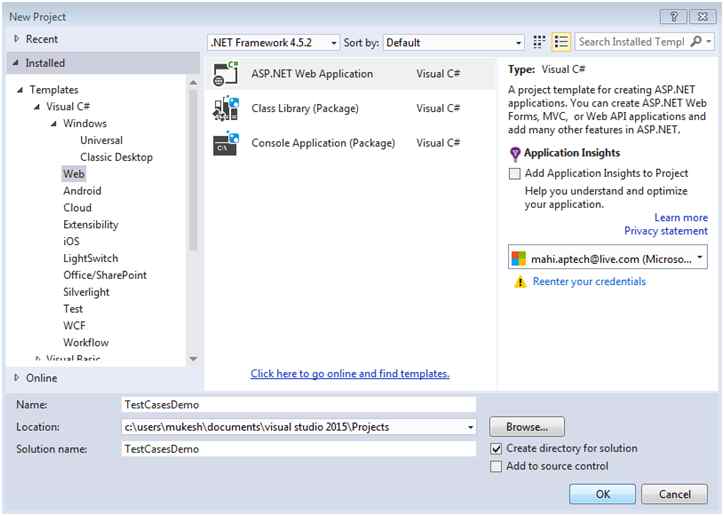
Task: Select the Test template category
Action: point(73,309)
